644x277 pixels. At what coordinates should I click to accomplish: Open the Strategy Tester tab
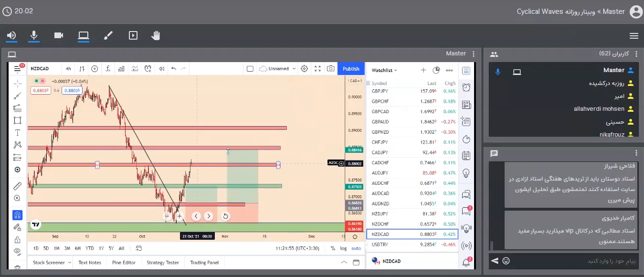coord(163,262)
